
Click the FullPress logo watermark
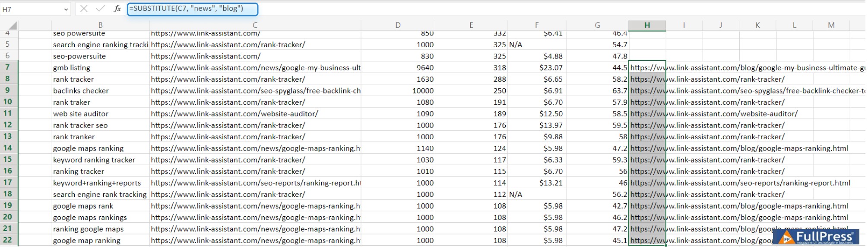(x=818, y=237)
